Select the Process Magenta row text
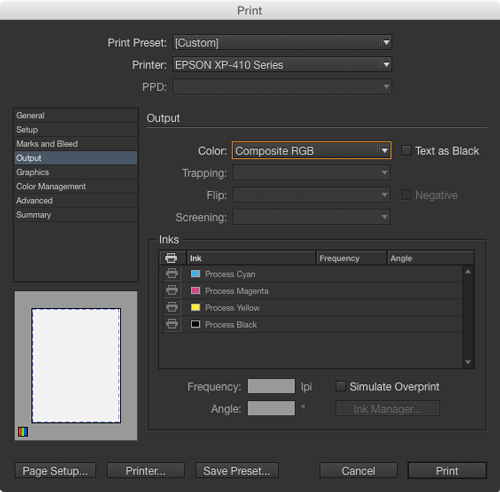This screenshot has width=500, height=492. [237, 291]
